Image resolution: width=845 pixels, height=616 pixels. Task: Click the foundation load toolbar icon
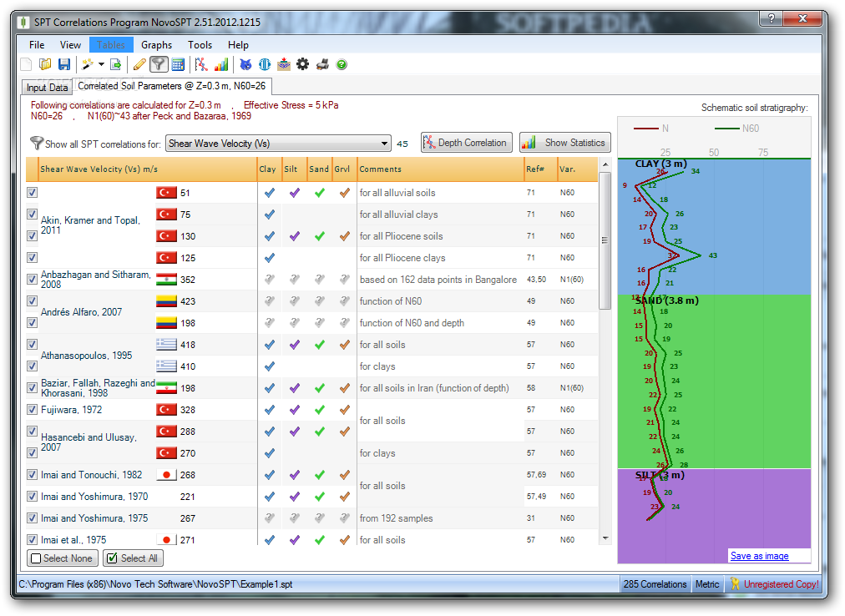pyautogui.click(x=283, y=64)
